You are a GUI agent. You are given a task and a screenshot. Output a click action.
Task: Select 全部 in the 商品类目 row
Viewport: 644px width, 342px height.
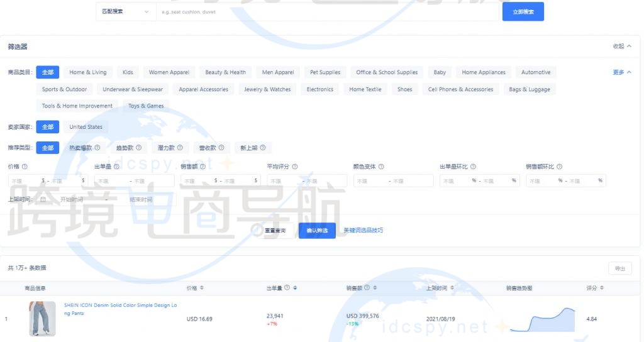(x=48, y=72)
